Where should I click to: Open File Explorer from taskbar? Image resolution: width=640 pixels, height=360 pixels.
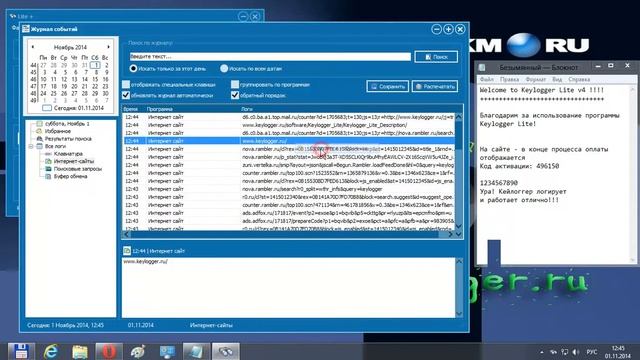[80, 351]
